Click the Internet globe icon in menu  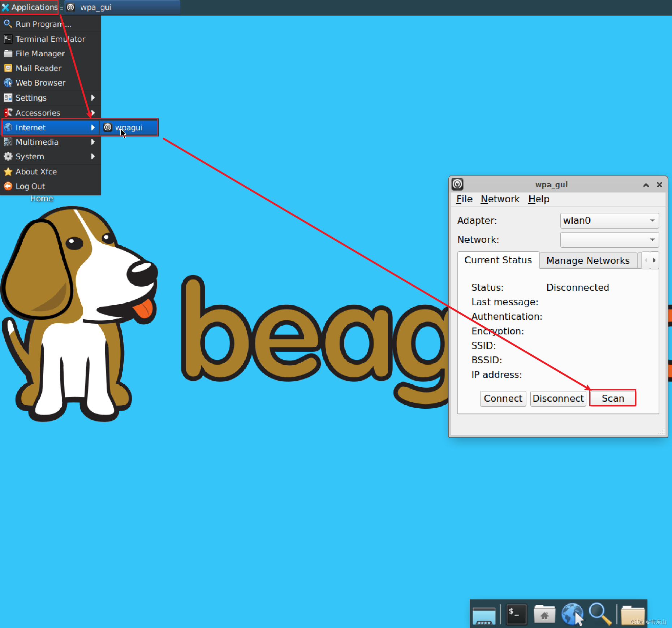8,127
